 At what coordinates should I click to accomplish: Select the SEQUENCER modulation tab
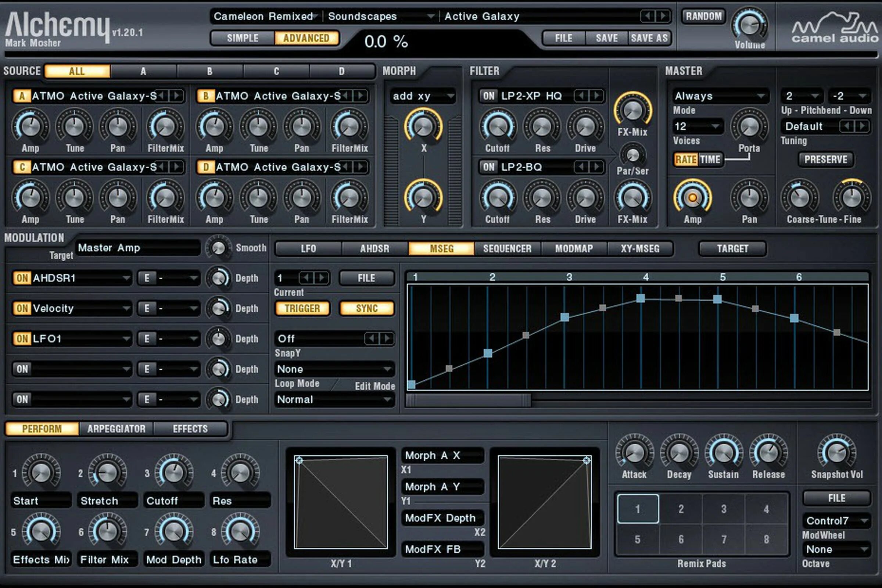click(509, 246)
